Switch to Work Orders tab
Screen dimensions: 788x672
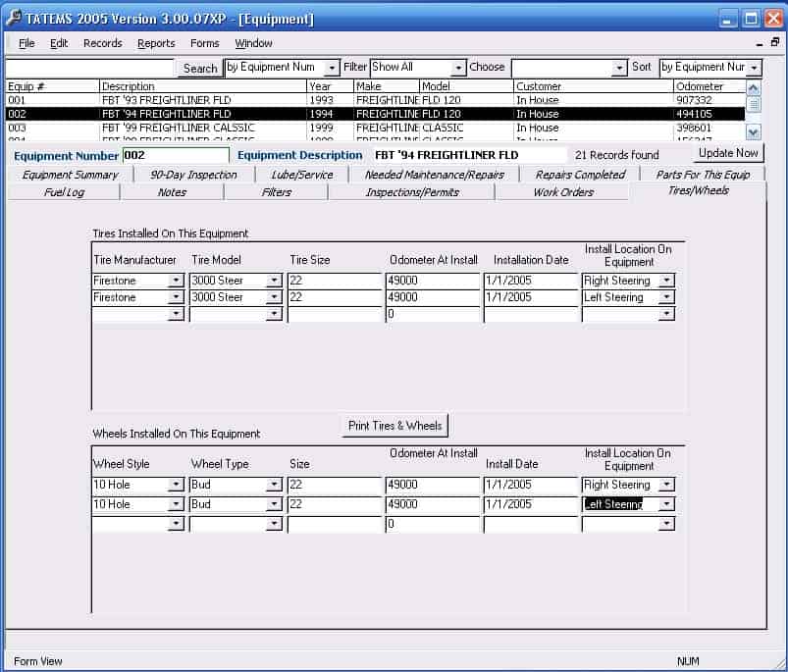click(563, 192)
